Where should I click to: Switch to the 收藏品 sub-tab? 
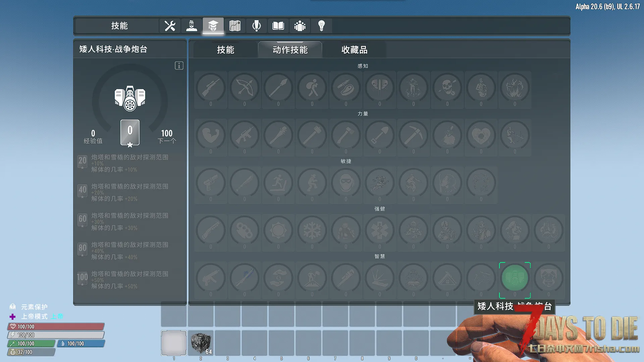[x=355, y=50]
